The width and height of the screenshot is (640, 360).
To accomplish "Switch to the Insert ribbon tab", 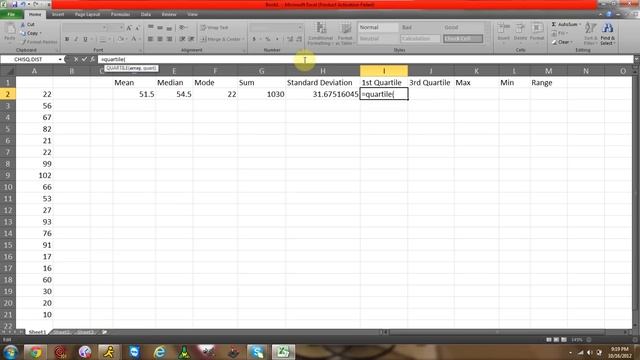I will click(58, 14).
